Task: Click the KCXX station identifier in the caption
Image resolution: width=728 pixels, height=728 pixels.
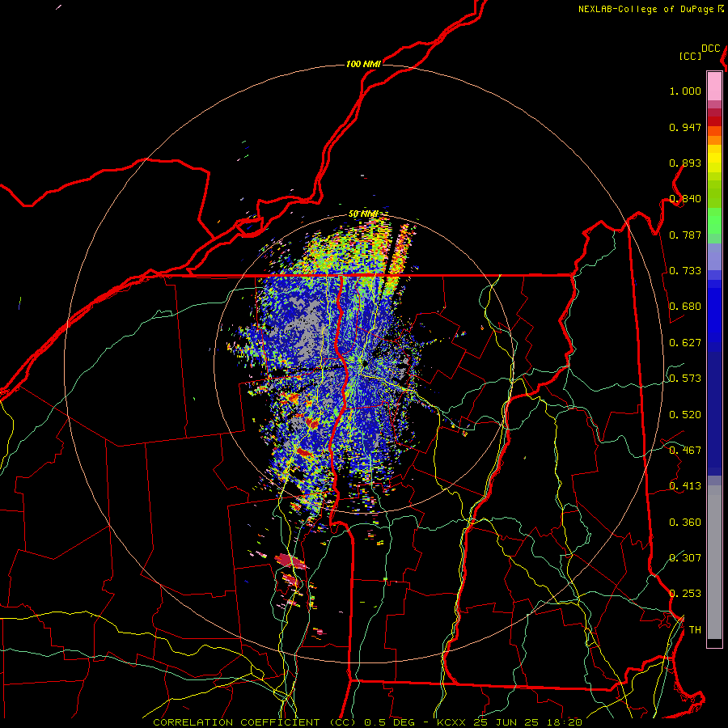Action: coord(451,722)
